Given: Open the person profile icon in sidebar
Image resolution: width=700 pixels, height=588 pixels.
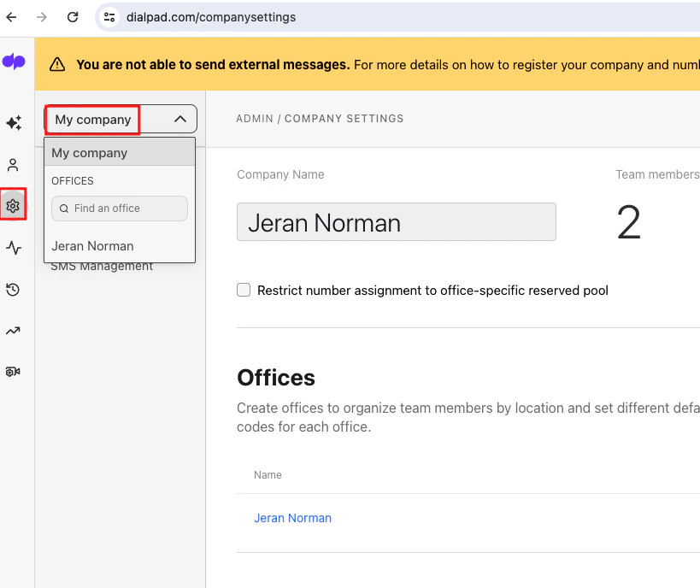Looking at the screenshot, I should point(13,165).
